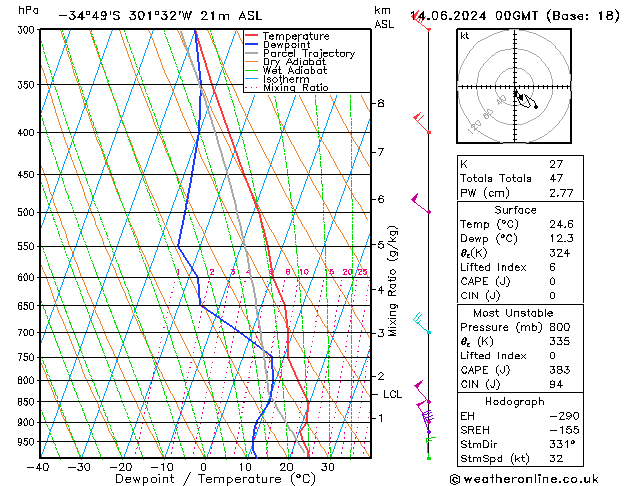629x486 pixels.
Task: Click the hodograph wind plot
Action: click(x=514, y=86)
